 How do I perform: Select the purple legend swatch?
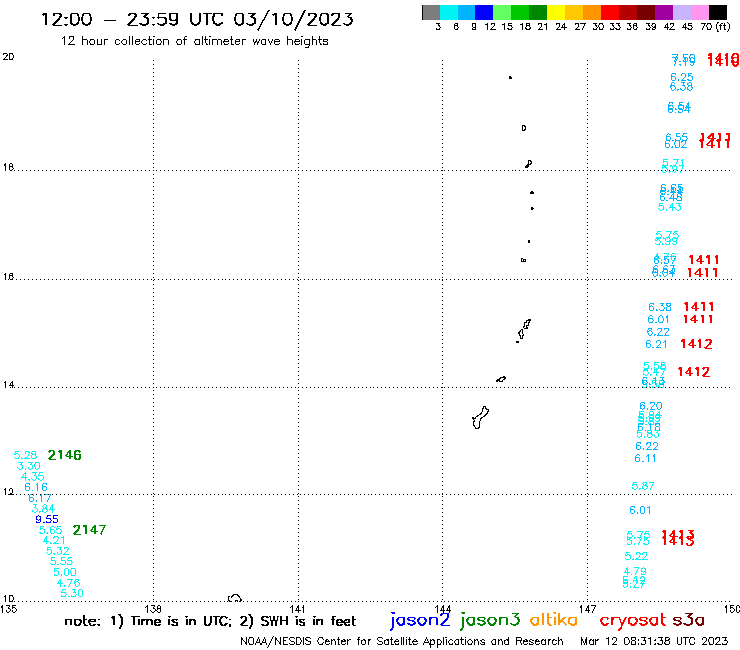[x=664, y=12]
